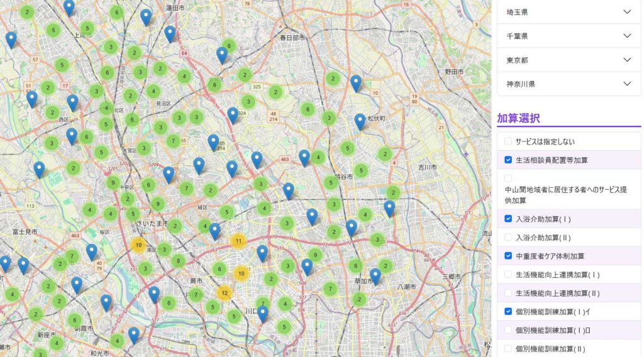
Task: Select the blue pin next to 草加市
Action: point(375,276)
